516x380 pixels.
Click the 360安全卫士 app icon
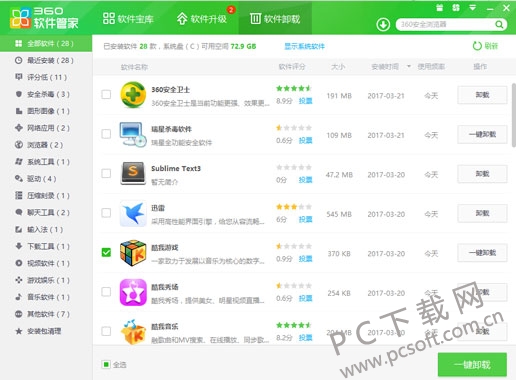point(133,95)
